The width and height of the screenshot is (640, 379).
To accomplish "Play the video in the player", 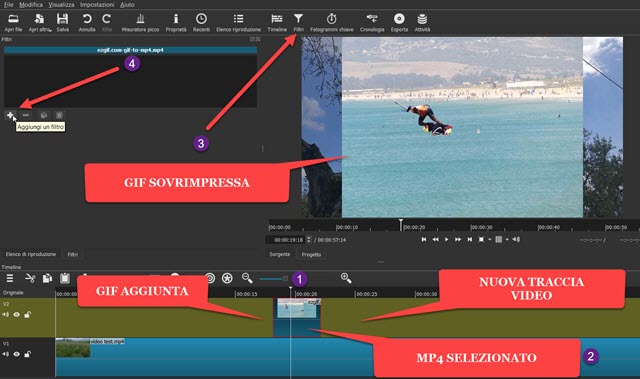I will click(x=447, y=239).
